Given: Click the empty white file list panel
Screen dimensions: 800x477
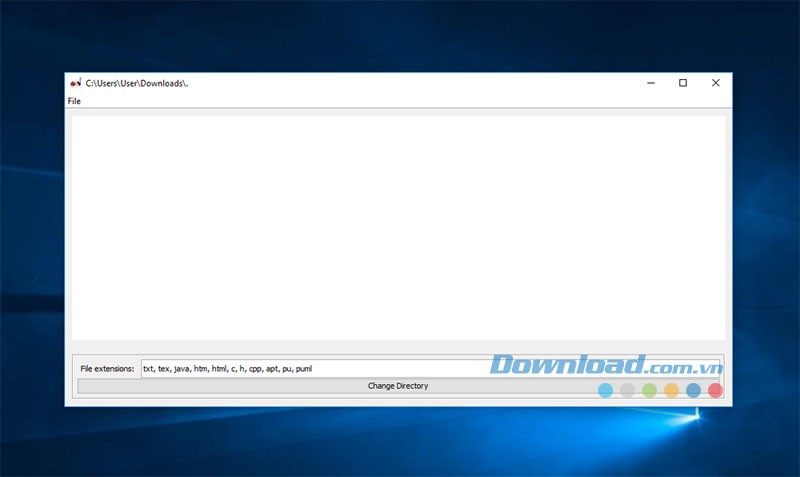Looking at the screenshot, I should click(398, 227).
